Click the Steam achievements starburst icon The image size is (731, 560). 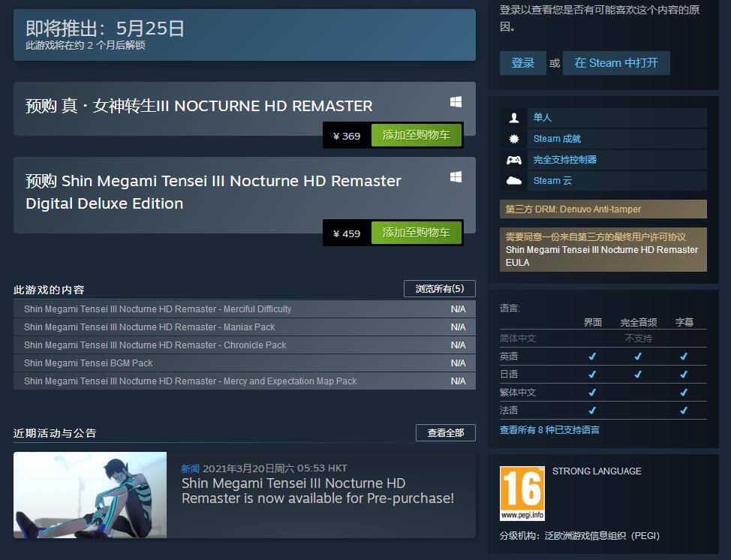514,138
